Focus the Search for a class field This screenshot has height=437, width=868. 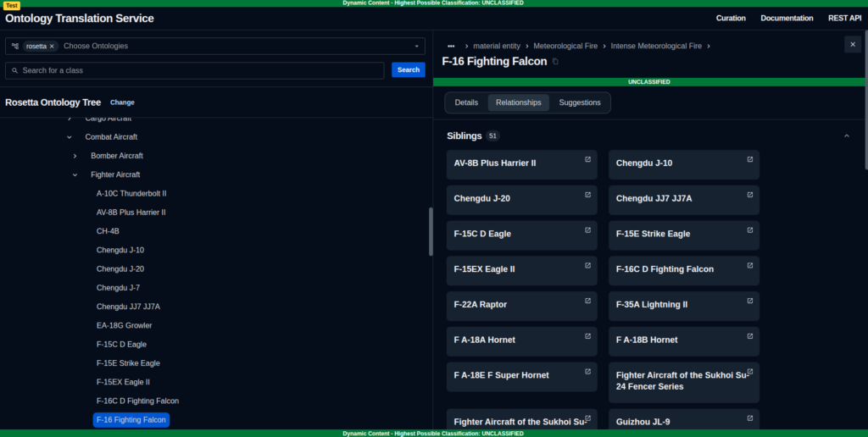click(x=195, y=70)
